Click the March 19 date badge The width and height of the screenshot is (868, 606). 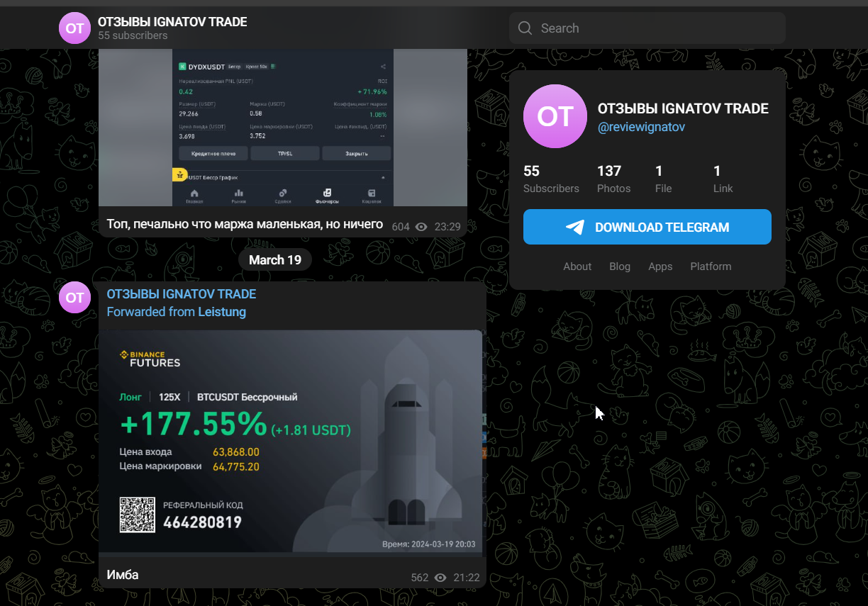point(275,260)
